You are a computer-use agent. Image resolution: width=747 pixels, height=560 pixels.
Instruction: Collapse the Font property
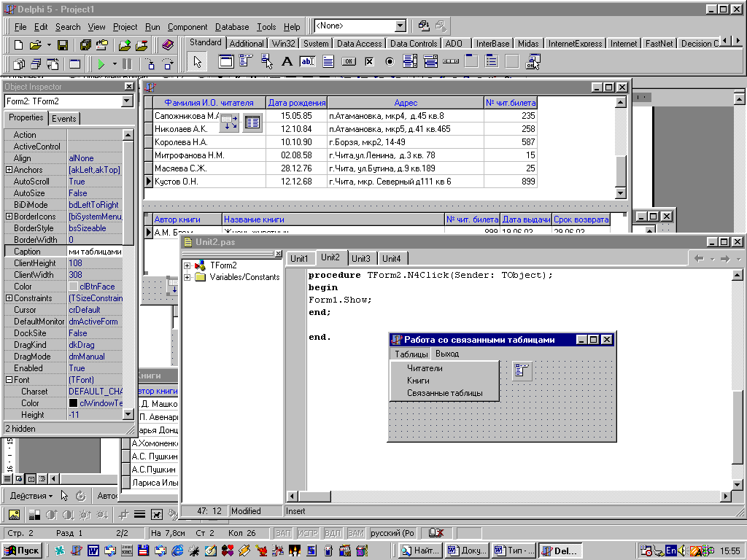pyautogui.click(x=9, y=379)
